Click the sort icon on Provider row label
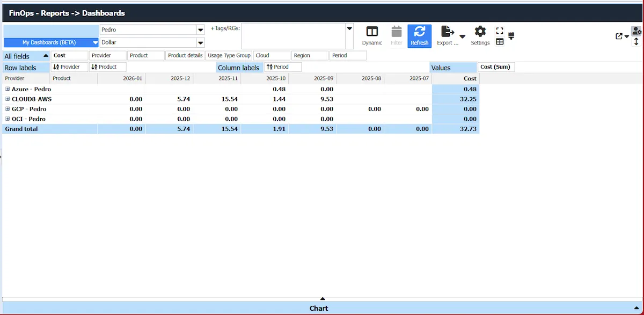This screenshot has height=315, width=644. pyautogui.click(x=56, y=67)
